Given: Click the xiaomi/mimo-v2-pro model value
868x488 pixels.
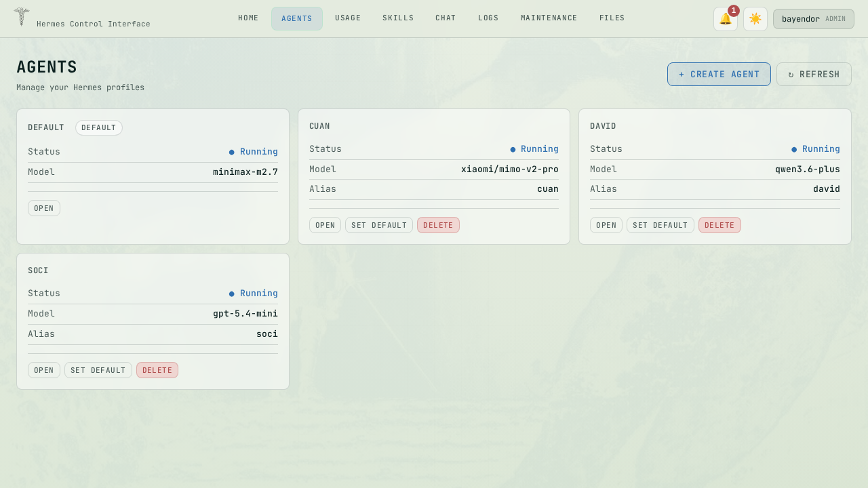Looking at the screenshot, I should (x=510, y=169).
